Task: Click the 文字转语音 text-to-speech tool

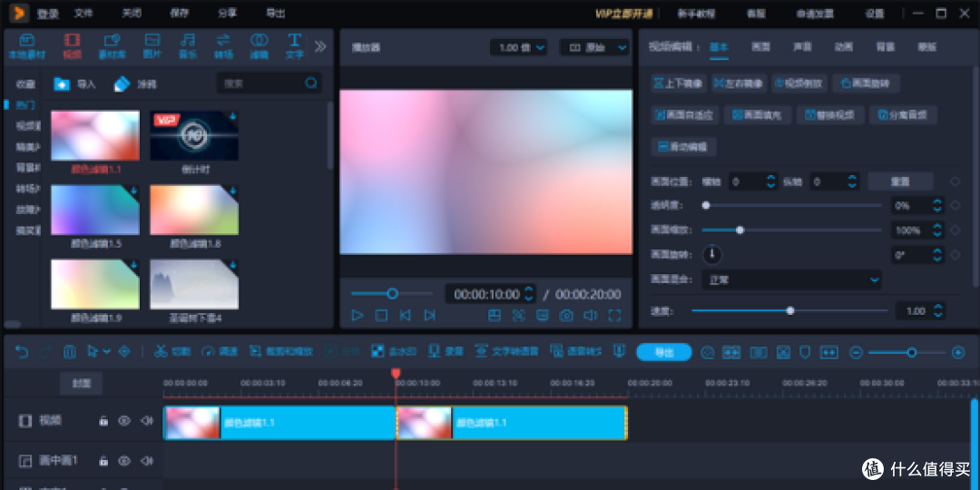Action: pyautogui.click(x=506, y=352)
